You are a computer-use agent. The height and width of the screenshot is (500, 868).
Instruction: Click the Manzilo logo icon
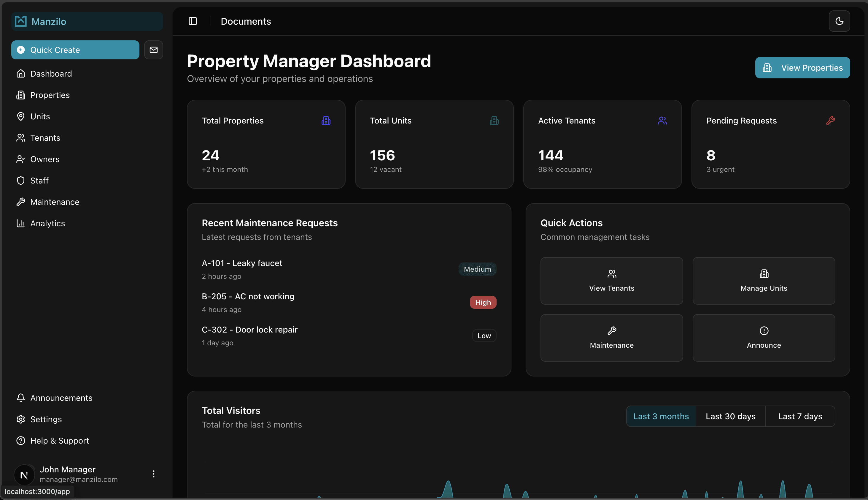point(21,21)
